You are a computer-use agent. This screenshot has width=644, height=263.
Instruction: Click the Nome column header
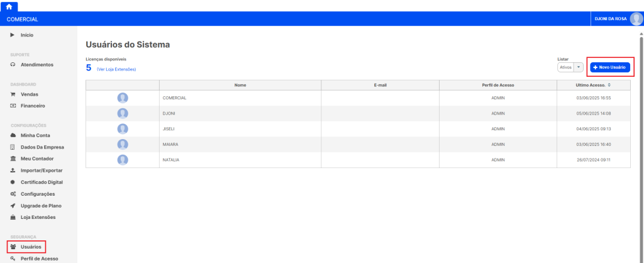click(240, 85)
